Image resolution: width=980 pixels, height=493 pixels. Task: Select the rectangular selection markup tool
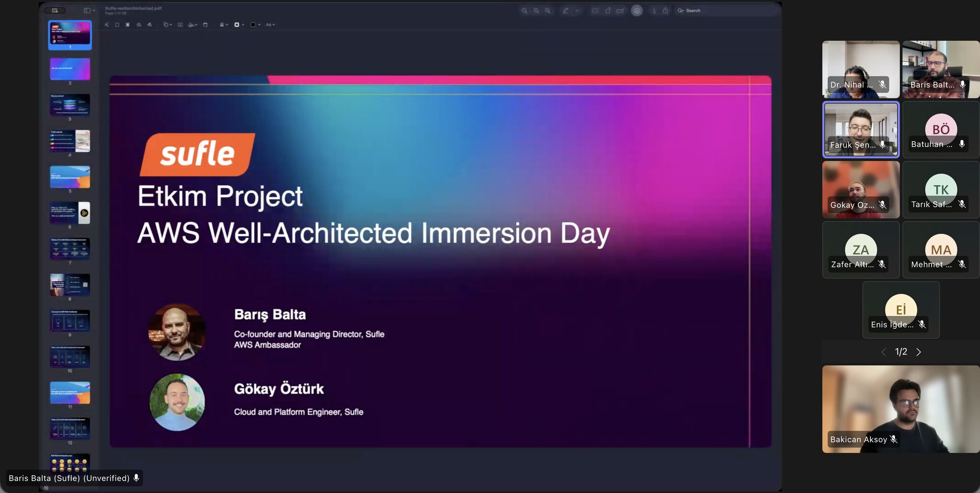(x=117, y=24)
